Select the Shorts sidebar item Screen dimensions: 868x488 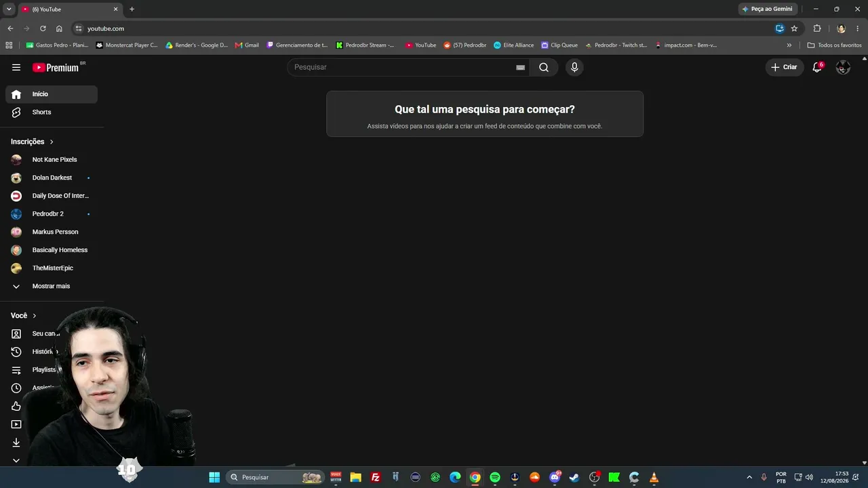pos(52,112)
